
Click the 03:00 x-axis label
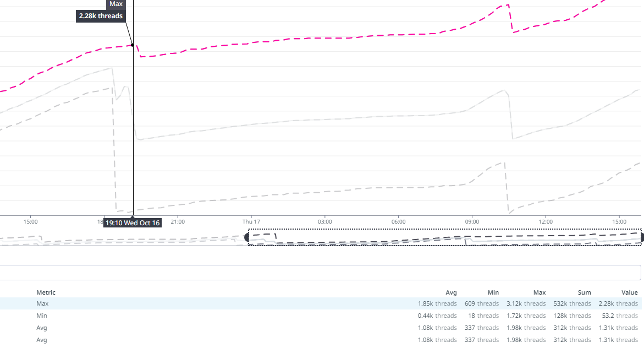click(324, 222)
